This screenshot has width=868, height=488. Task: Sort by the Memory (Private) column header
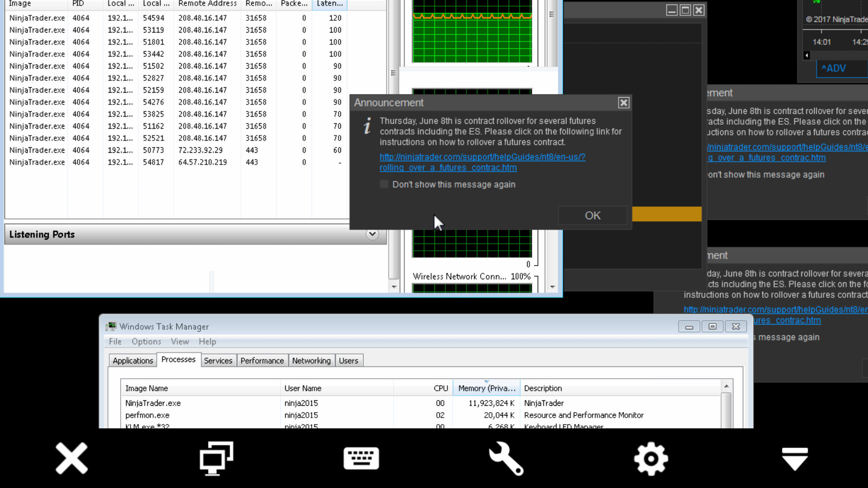[x=486, y=388]
